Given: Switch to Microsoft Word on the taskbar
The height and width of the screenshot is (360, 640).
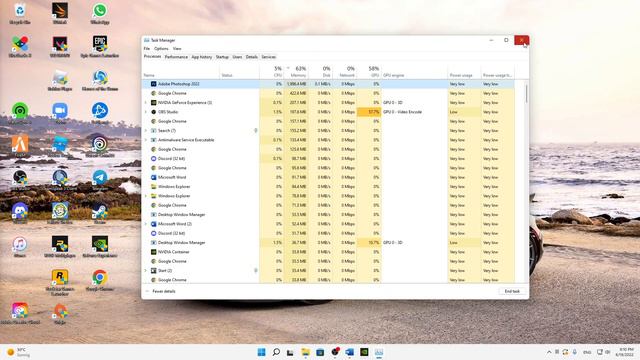Looking at the screenshot, I should (349, 352).
